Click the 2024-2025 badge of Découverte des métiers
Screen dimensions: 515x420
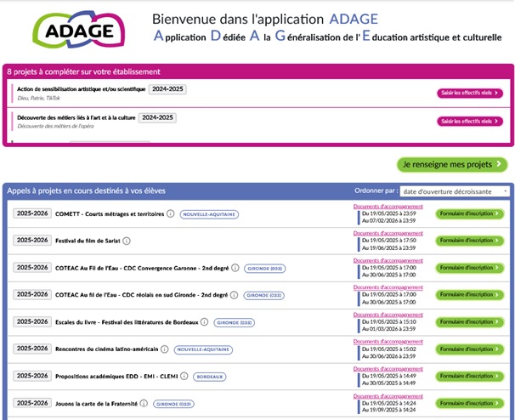[x=157, y=117]
